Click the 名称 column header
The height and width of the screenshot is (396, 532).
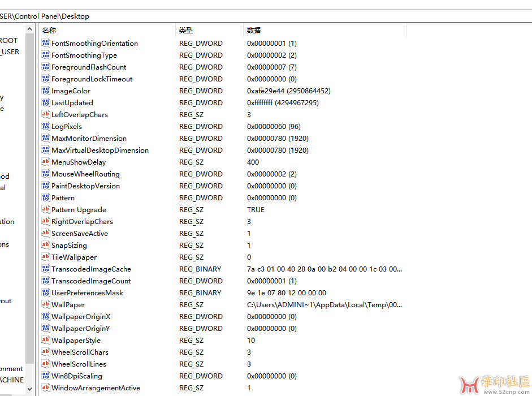(107, 30)
